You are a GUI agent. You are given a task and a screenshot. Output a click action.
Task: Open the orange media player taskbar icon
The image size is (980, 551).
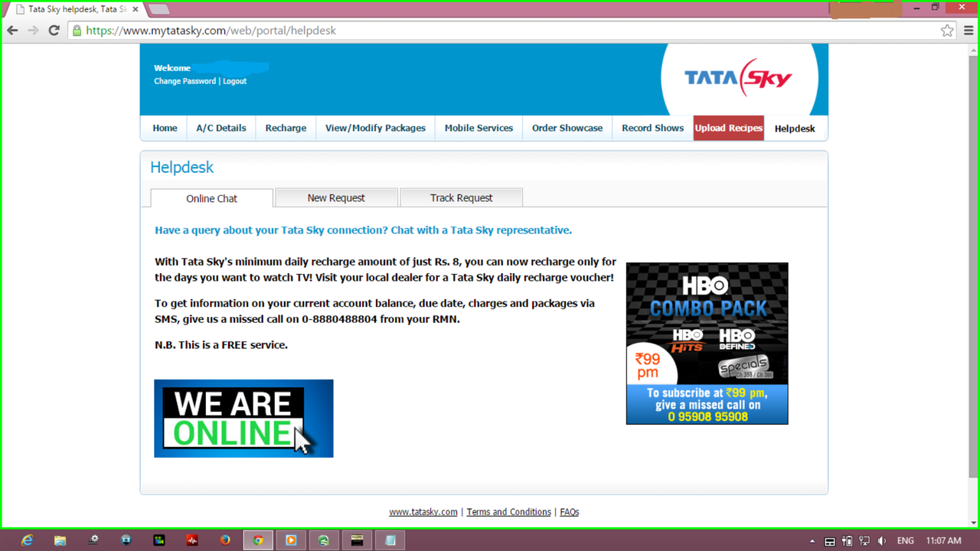click(x=291, y=540)
